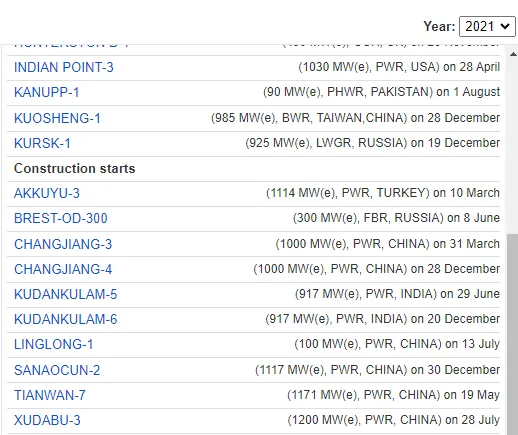Open the KUDANKULAM-5 reactor link
This screenshot has height=435, width=518.
click(x=65, y=294)
